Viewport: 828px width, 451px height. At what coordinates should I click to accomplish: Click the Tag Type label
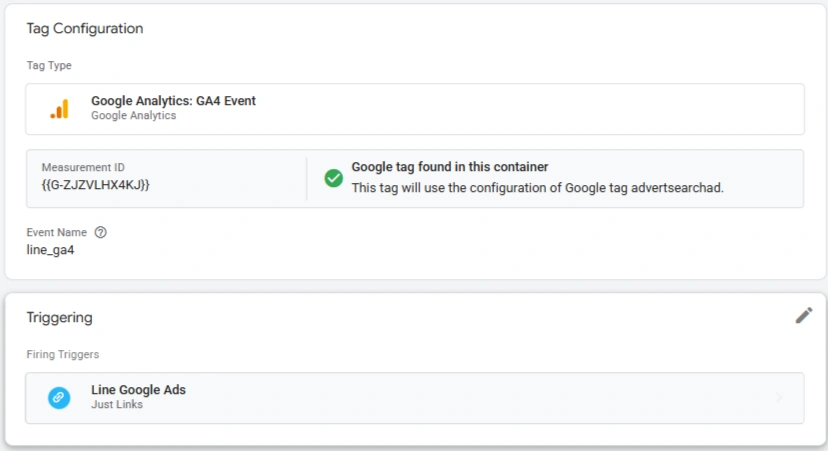coord(49,65)
